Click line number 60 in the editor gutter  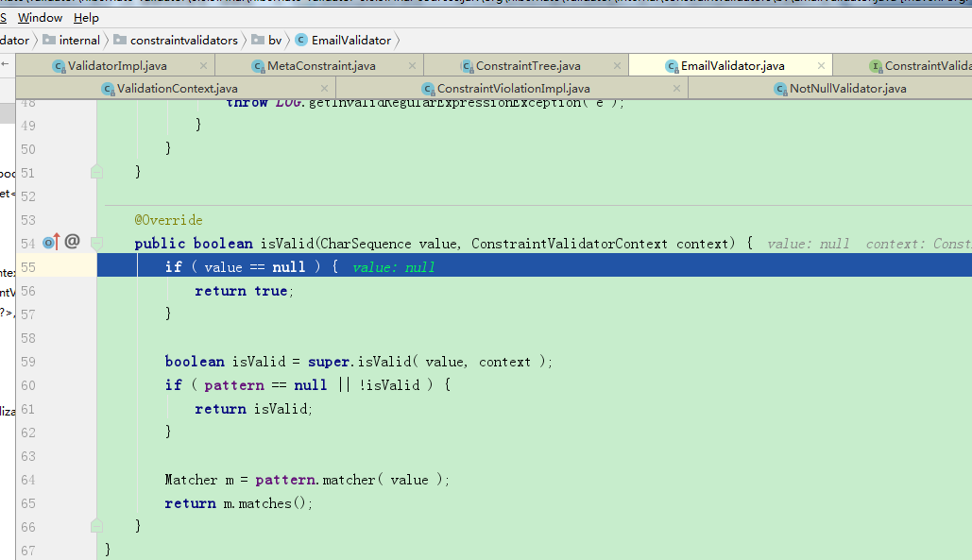[28, 384]
